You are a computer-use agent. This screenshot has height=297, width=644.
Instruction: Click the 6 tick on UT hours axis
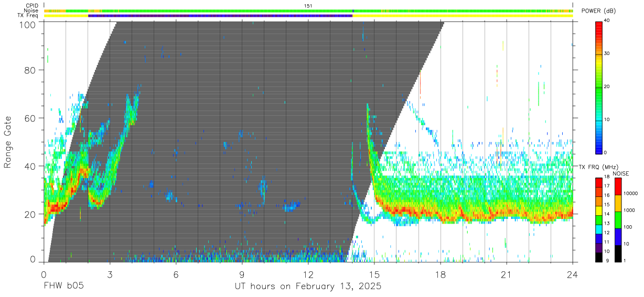coord(176,274)
